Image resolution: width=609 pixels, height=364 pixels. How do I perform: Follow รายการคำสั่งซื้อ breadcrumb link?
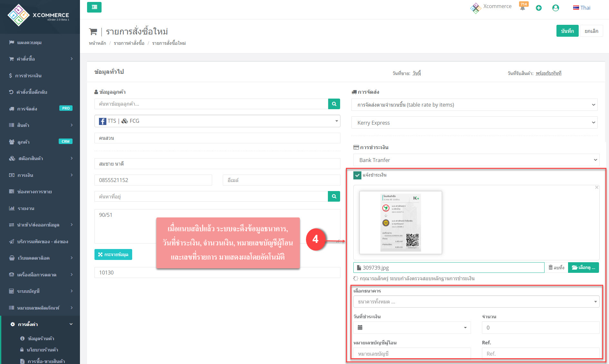pos(129,43)
